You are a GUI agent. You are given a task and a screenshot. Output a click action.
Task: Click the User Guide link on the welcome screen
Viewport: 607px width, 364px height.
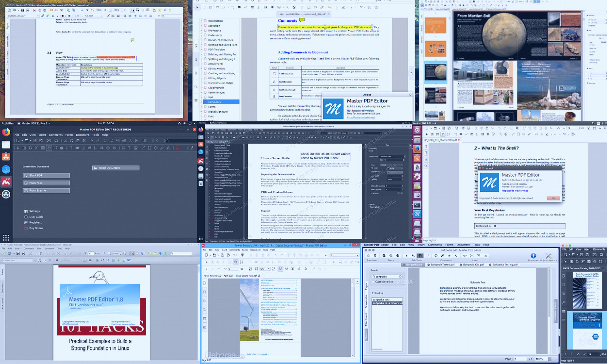pyautogui.click(x=36, y=217)
